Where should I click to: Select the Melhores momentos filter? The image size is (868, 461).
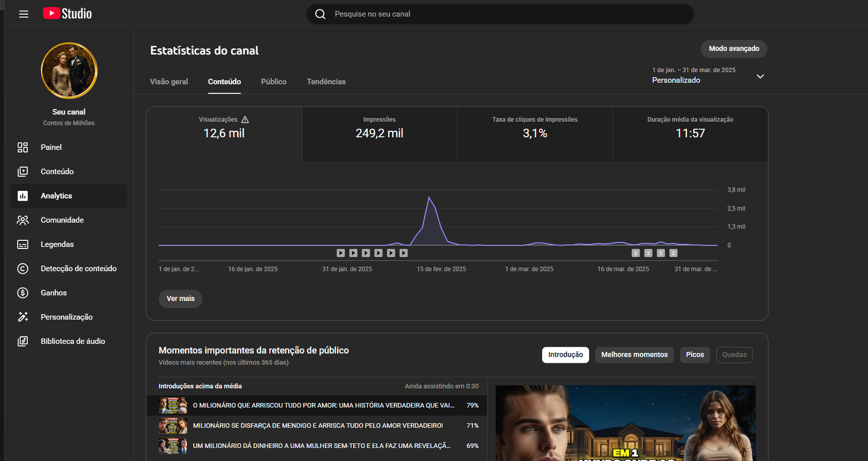pyautogui.click(x=634, y=355)
